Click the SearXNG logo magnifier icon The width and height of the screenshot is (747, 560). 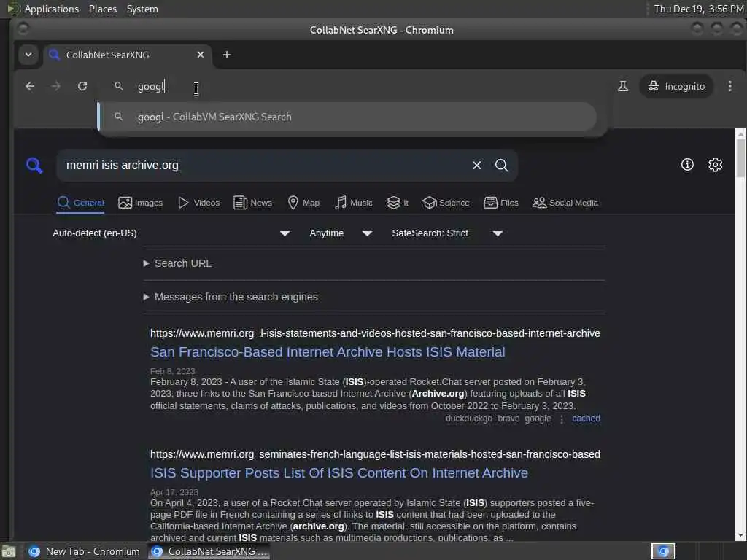[34, 166]
